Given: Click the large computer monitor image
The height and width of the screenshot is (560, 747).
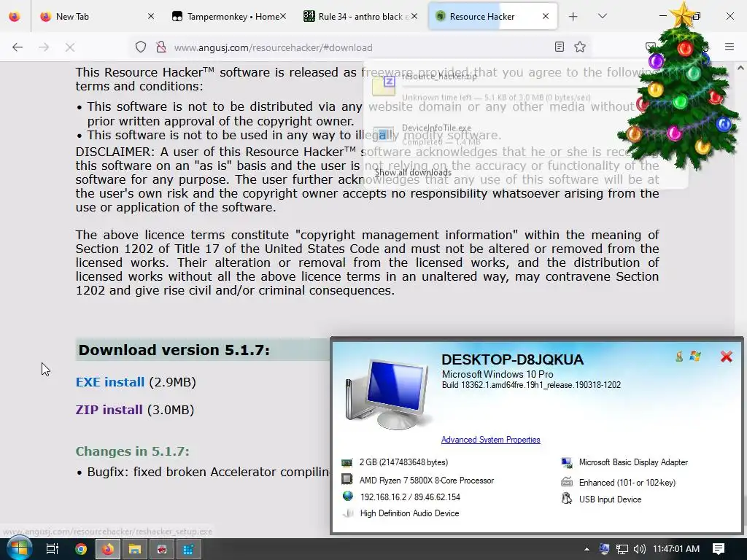Looking at the screenshot, I should [388, 393].
